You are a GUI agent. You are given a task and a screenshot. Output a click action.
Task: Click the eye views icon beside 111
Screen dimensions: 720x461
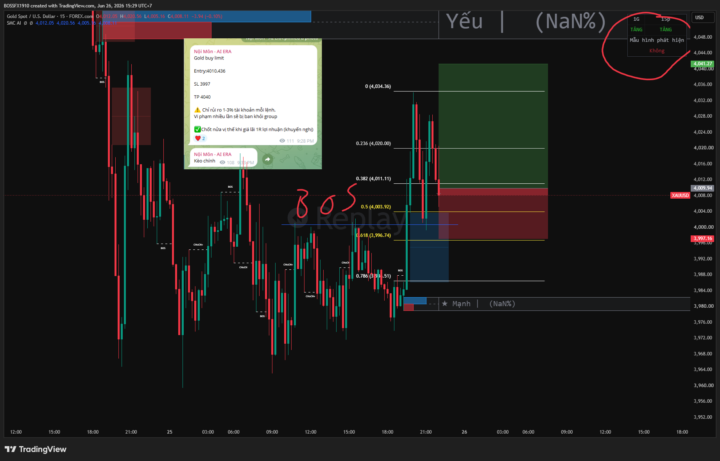(282, 141)
